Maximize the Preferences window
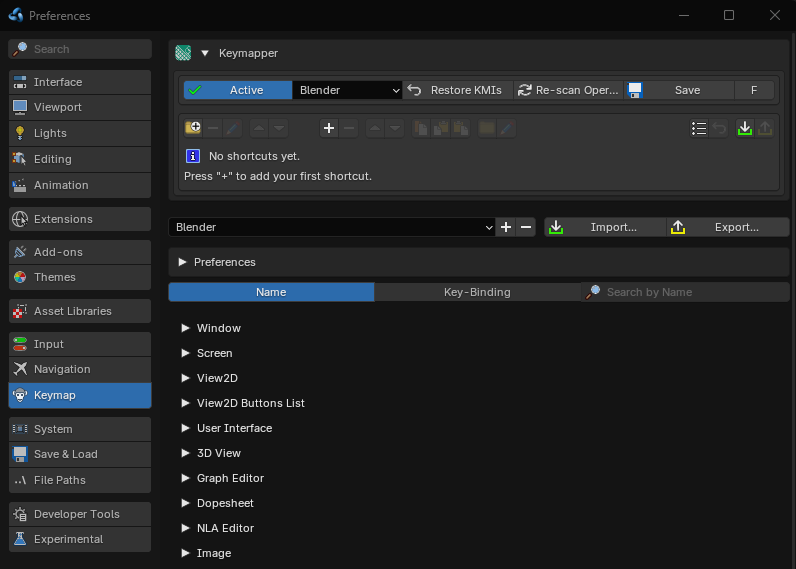The width and height of the screenshot is (796, 569). 729,15
